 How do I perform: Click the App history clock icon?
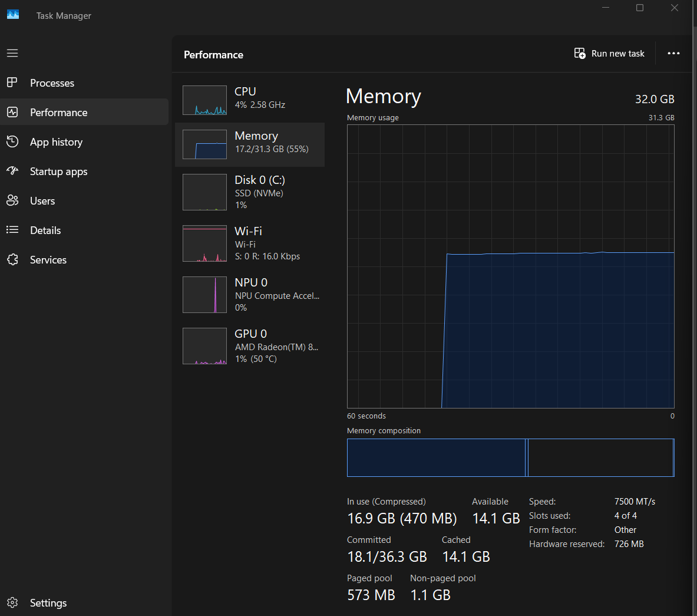(x=12, y=141)
